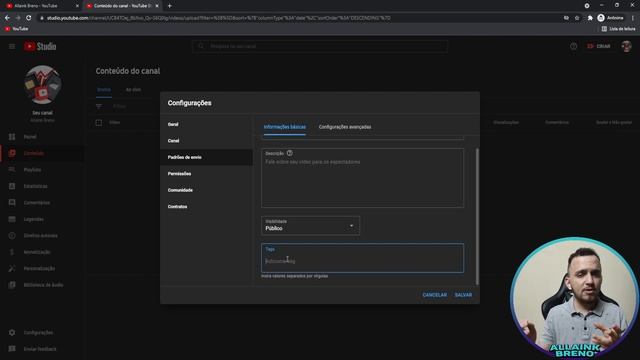This screenshot has width=640, height=360.
Task: Click the YouTube Studio logo
Action: point(40,47)
